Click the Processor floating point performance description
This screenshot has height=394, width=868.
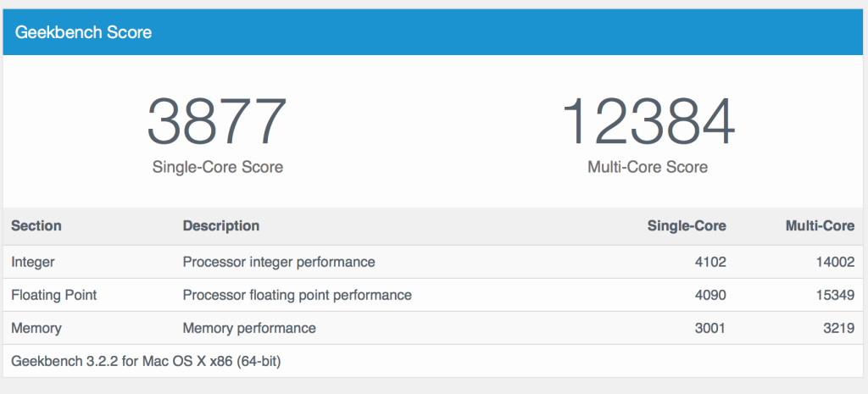298,296
